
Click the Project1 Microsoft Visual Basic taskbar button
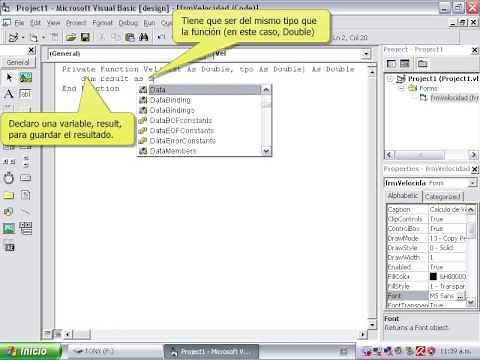[x=211, y=352]
